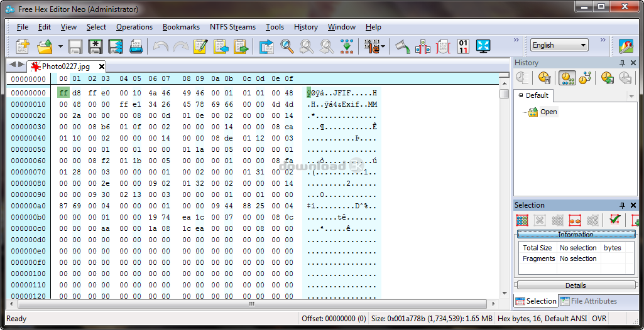Toggle the pin on History panel
644x330 pixels.
[623, 63]
